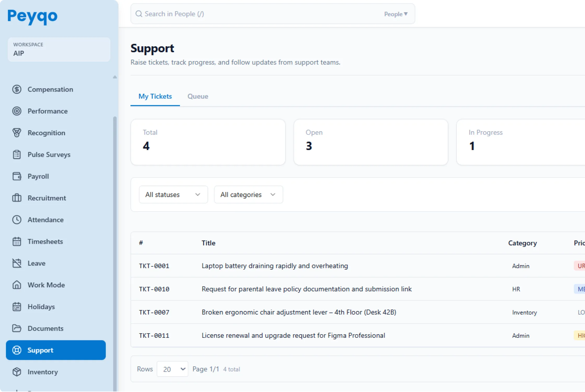Open ticket TKT-0011

coord(154,335)
